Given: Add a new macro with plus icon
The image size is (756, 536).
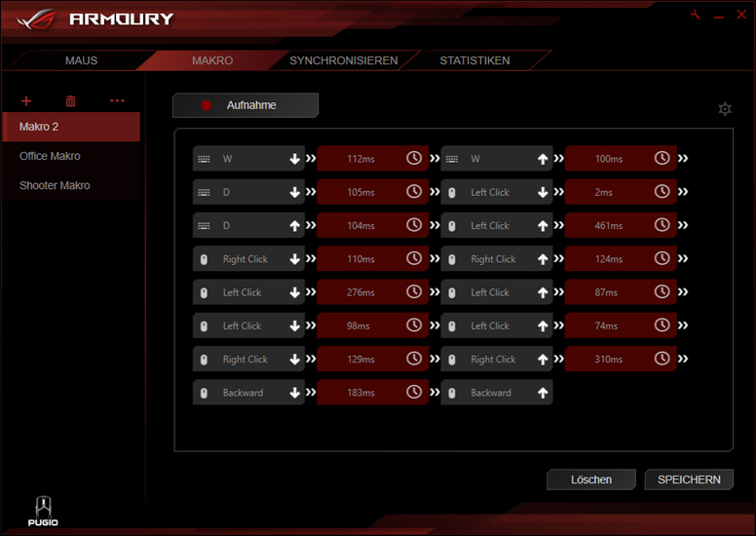Looking at the screenshot, I should 26,100.
